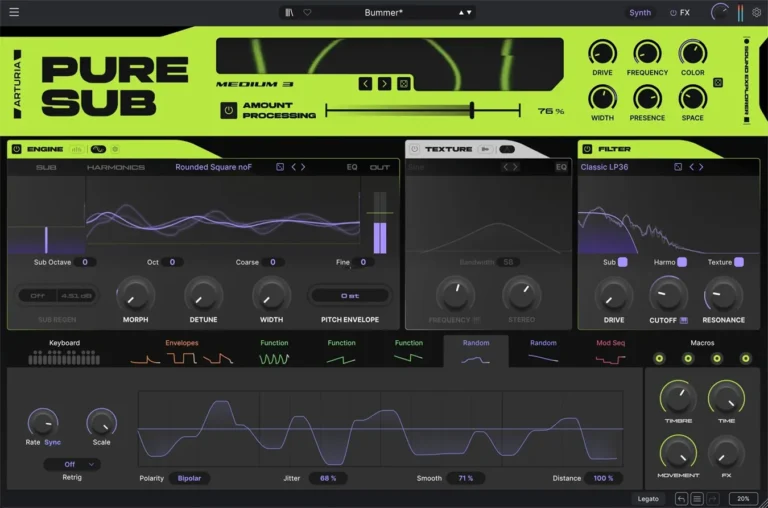Open the hamburger main menu
Screen dimensions: 768x508
(x=14, y=12)
